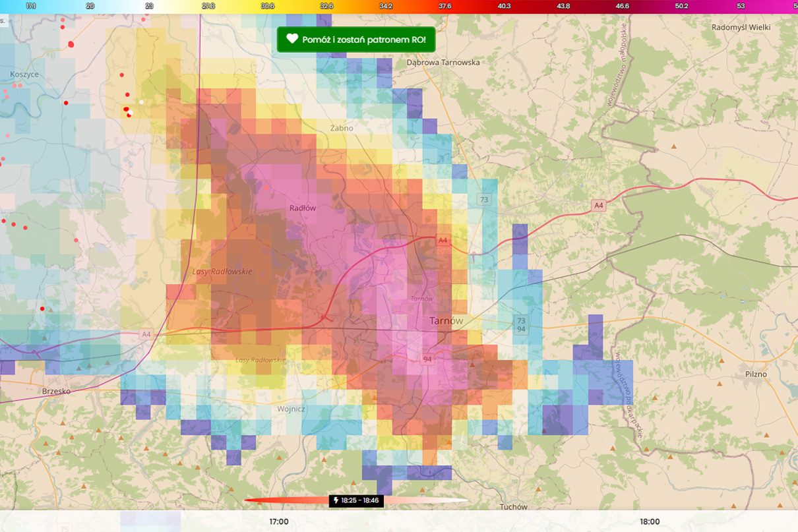This screenshot has width=798, height=532.
Task: Click the heart icon on the green patron button
Action: coord(293,40)
